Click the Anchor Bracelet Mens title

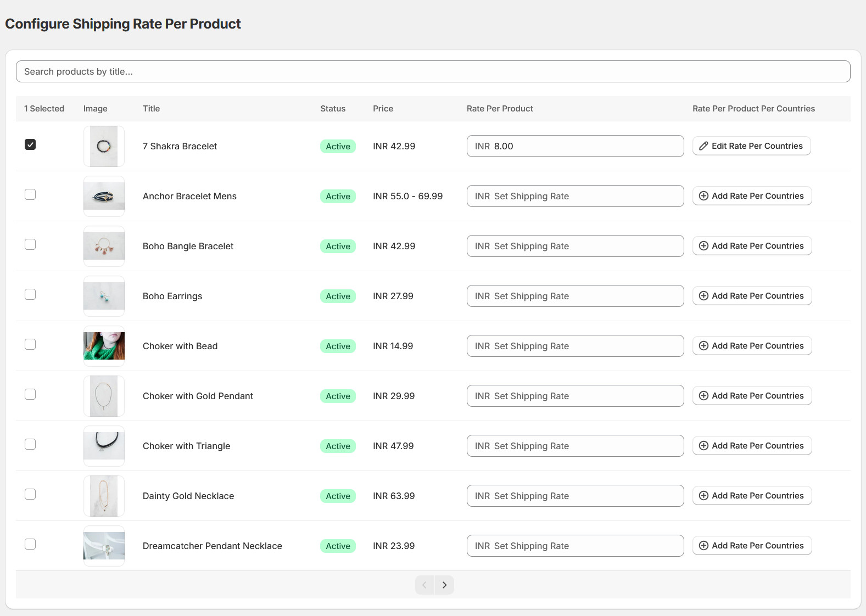[x=189, y=196]
